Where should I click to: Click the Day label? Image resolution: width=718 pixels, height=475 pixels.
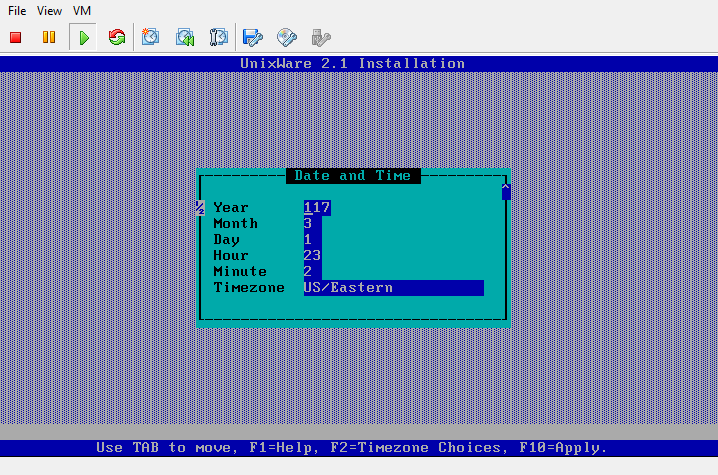(x=226, y=240)
